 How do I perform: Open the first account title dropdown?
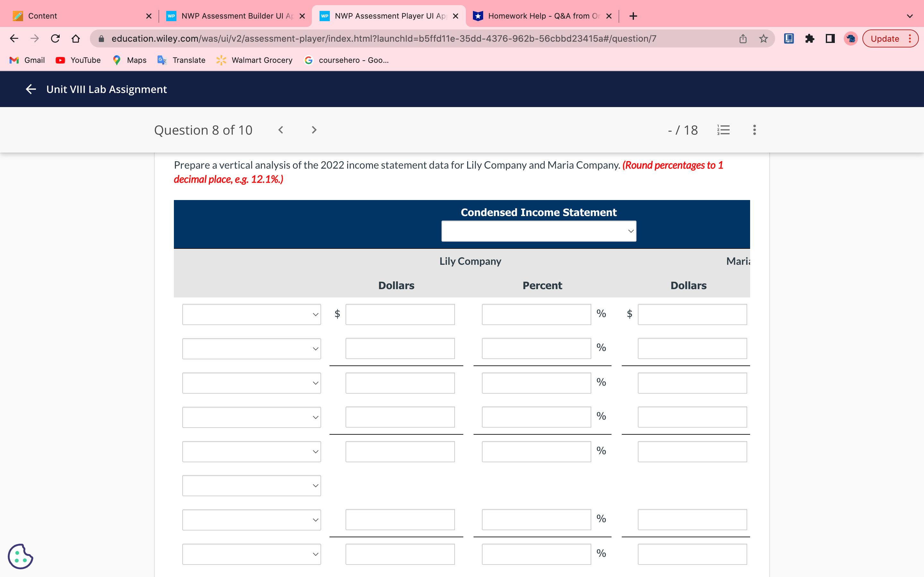click(251, 314)
